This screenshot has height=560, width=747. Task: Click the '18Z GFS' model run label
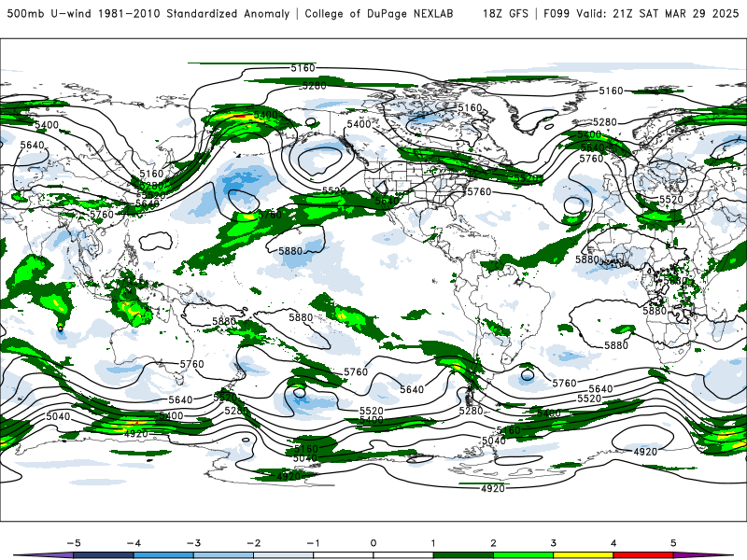coord(505,13)
